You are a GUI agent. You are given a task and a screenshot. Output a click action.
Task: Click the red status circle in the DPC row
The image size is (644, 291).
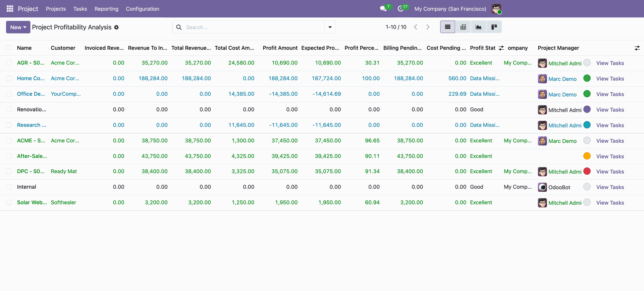pos(587,171)
